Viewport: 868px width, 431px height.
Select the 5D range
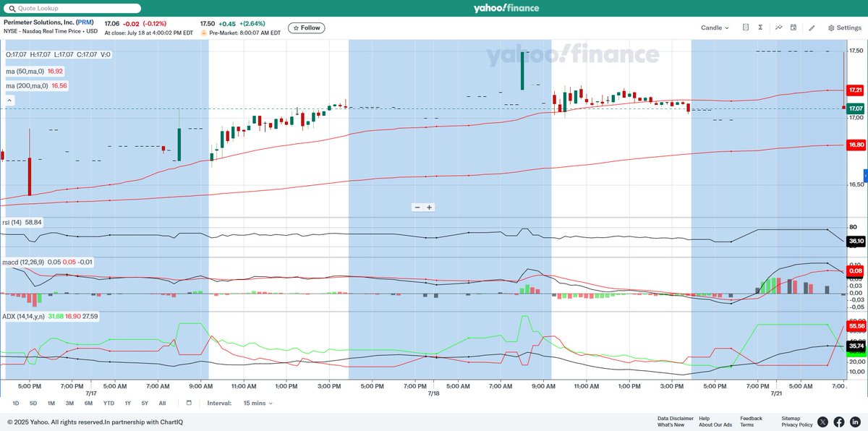pyautogui.click(x=33, y=403)
